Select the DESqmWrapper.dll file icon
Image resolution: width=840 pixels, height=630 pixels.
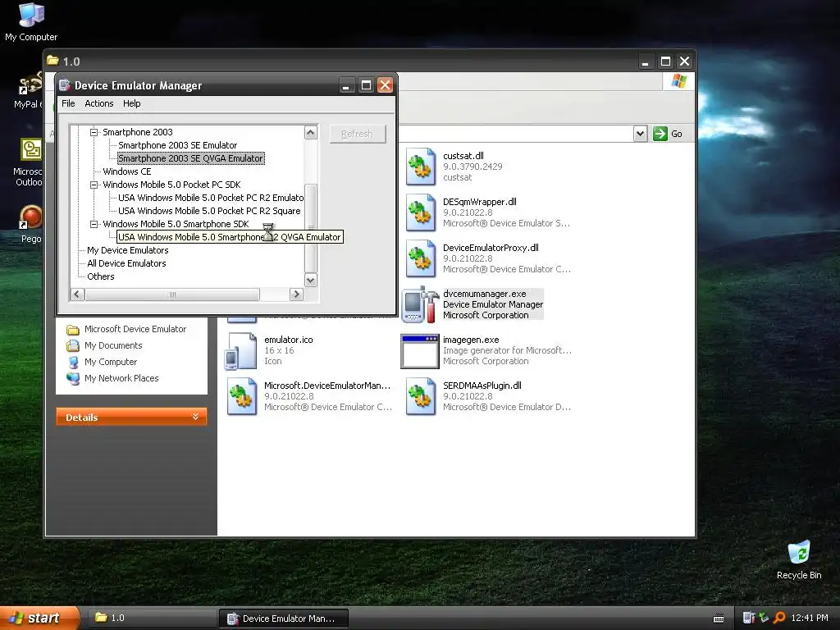click(421, 212)
